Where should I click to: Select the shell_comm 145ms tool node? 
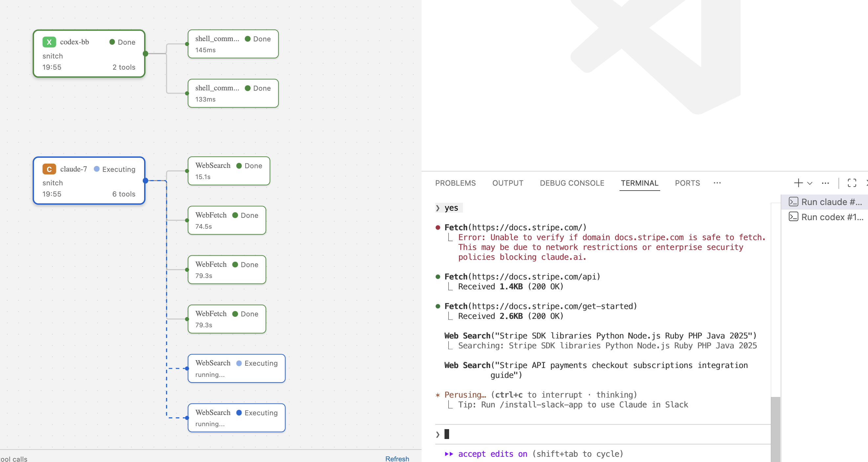233,44
